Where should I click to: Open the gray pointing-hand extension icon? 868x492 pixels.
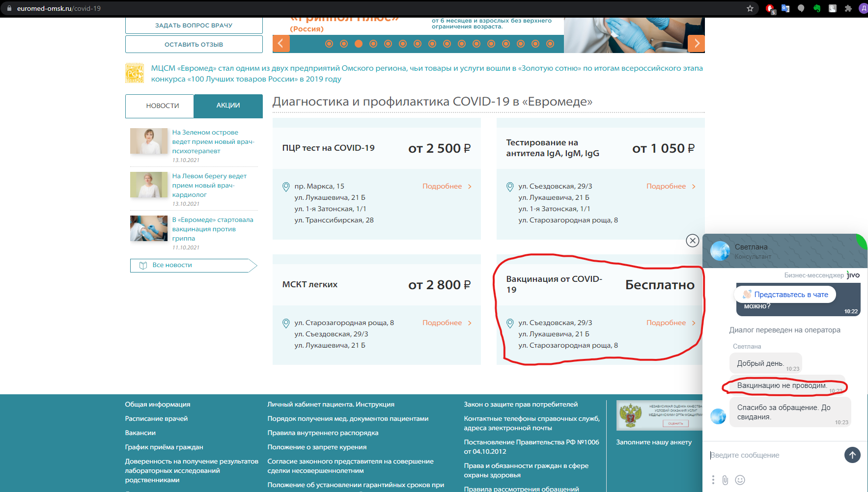pos(833,8)
